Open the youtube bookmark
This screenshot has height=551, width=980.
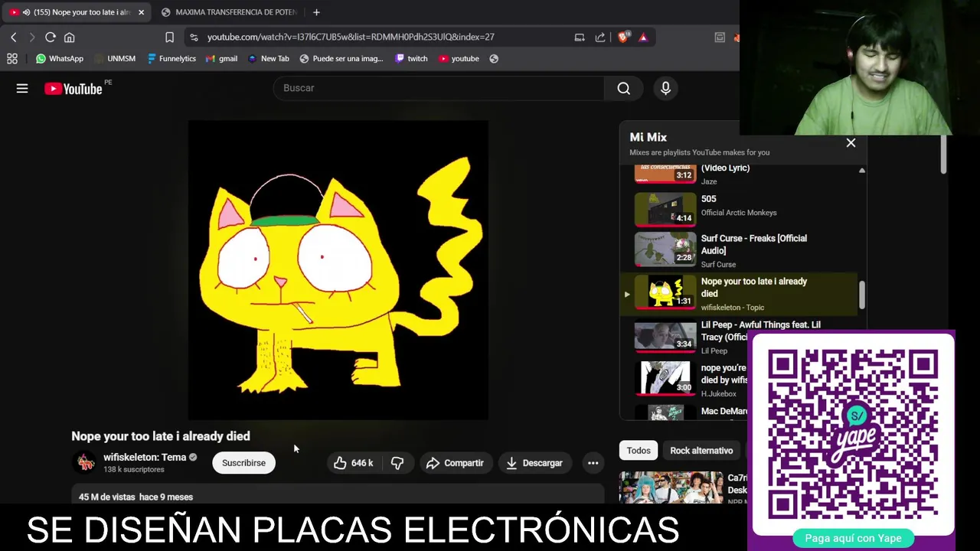[459, 58]
